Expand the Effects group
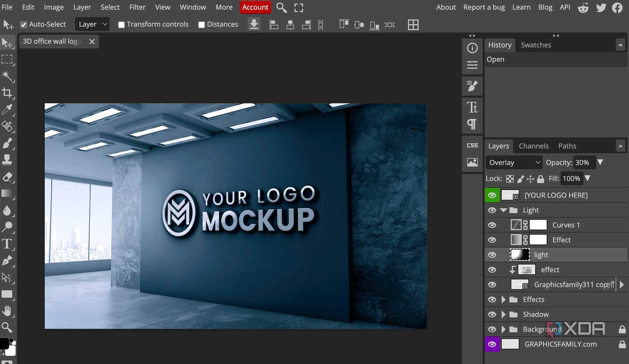The image size is (629, 364). click(504, 300)
